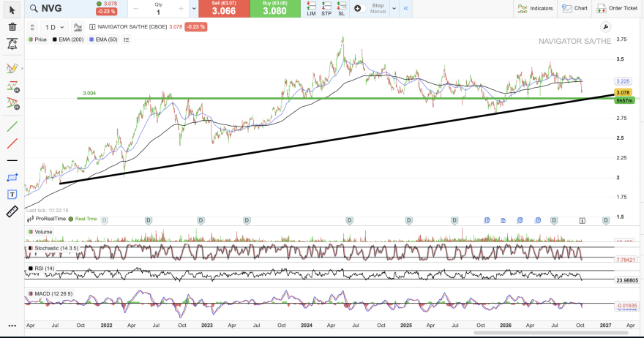Image resolution: width=644 pixels, height=338 pixels.
Task: Click the 3.078 current price tag
Action: [x=623, y=93]
